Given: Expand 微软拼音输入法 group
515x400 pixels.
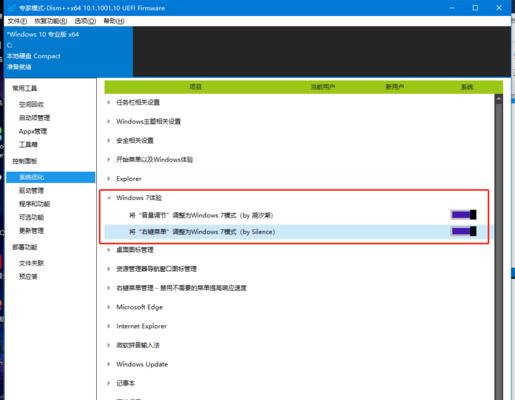Looking at the screenshot, I should point(108,345).
